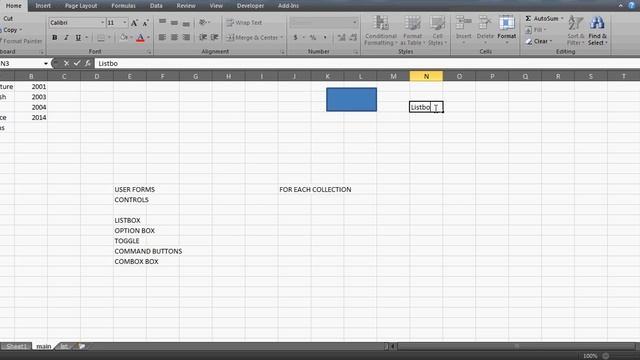640x360 pixels.
Task: Expand the Name Box dropdown
Action: 45,64
